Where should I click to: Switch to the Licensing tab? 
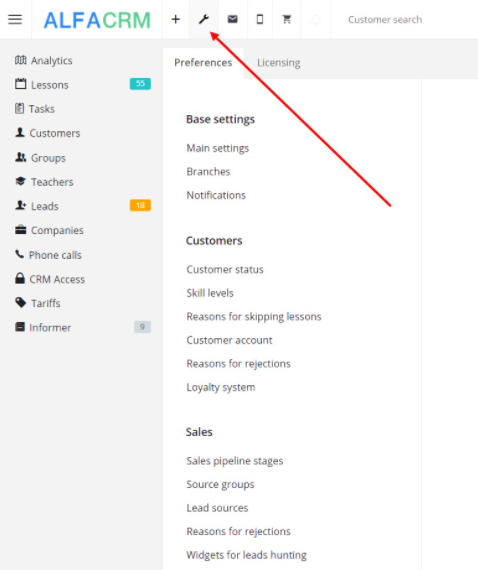coord(279,63)
